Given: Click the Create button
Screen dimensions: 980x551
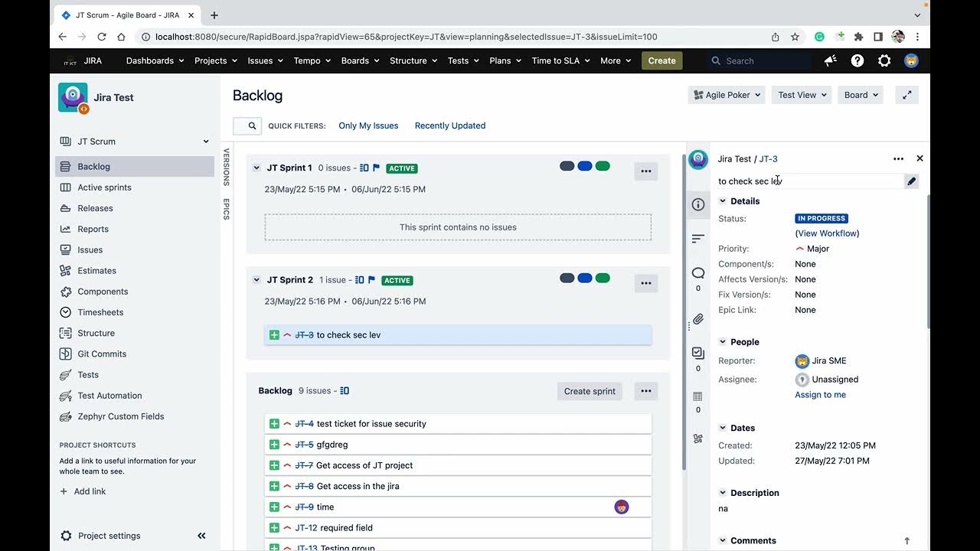Looking at the screenshot, I should click(661, 60).
